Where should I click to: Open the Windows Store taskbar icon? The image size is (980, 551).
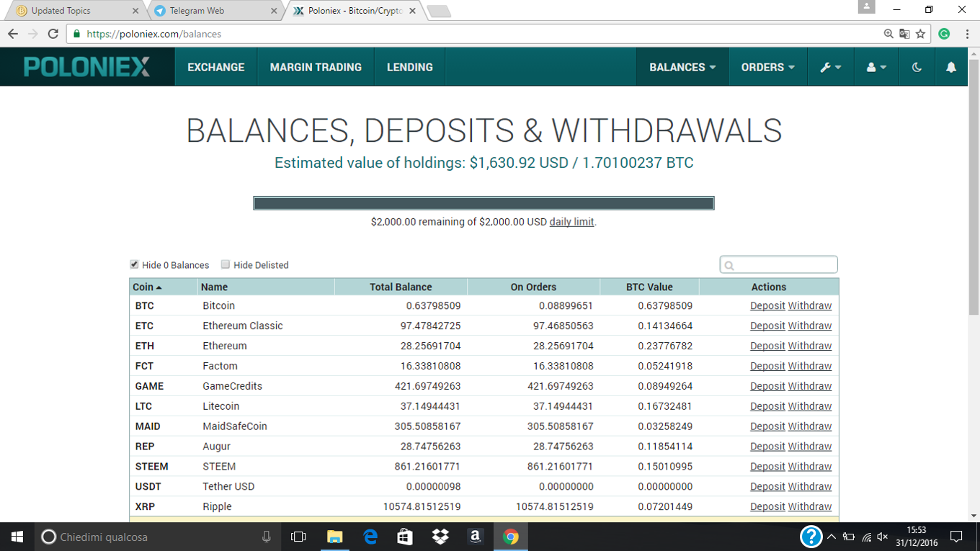tap(405, 537)
